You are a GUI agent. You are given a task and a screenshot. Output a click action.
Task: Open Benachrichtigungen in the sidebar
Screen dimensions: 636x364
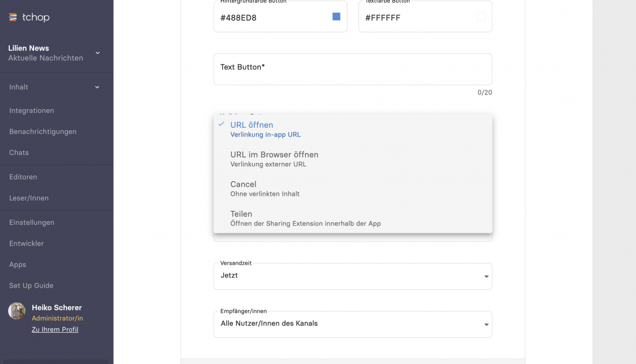[x=43, y=132]
